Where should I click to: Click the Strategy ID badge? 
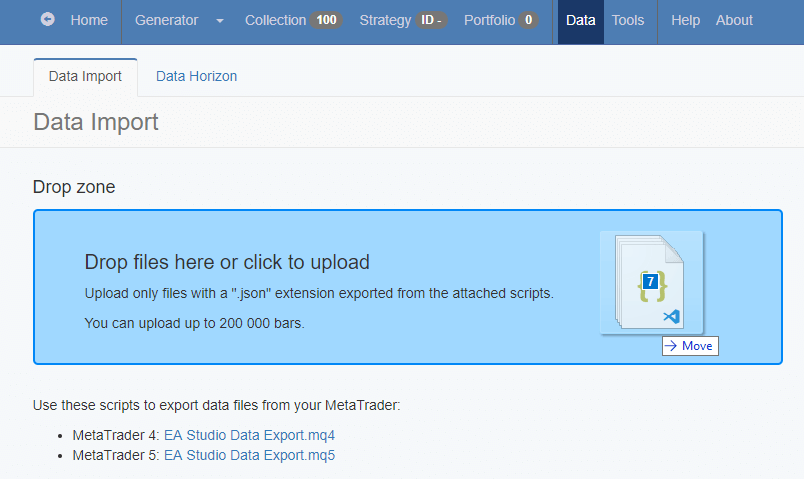point(431,20)
